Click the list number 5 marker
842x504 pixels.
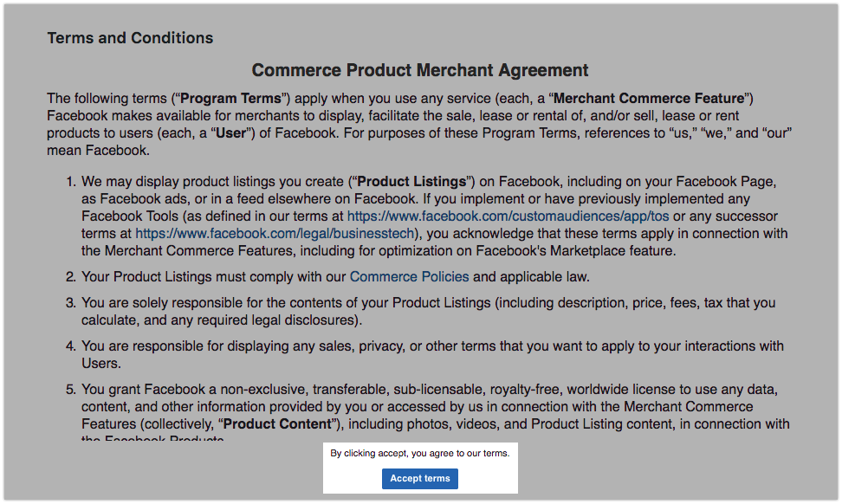[71, 389]
